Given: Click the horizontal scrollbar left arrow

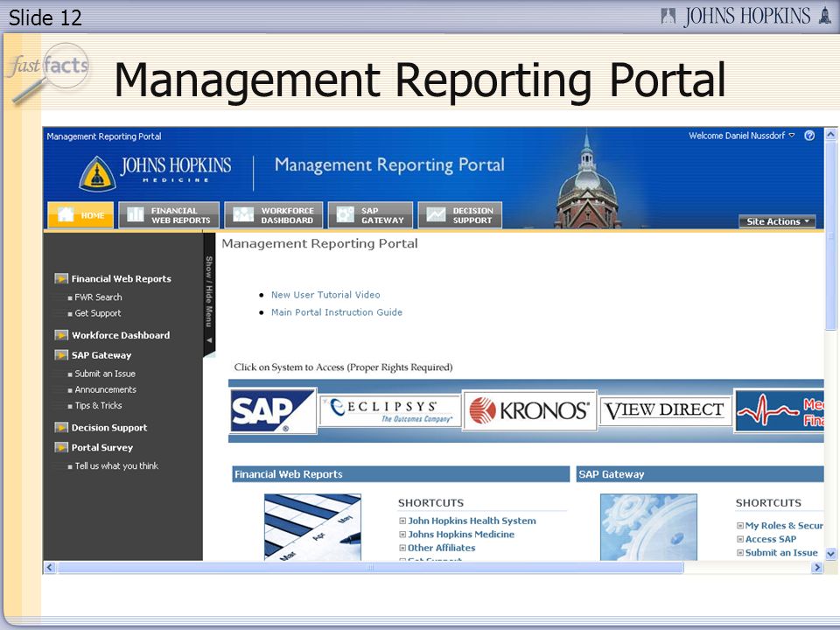Looking at the screenshot, I should click(x=50, y=567).
